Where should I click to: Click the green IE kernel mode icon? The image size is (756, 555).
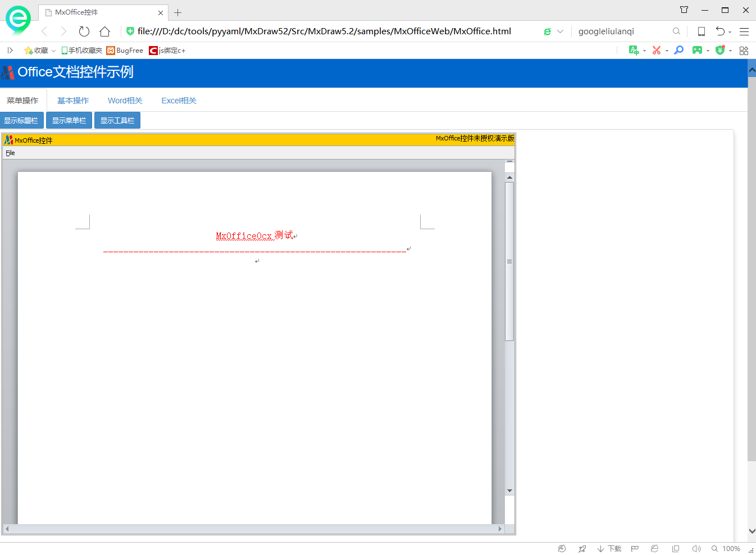coord(548,31)
